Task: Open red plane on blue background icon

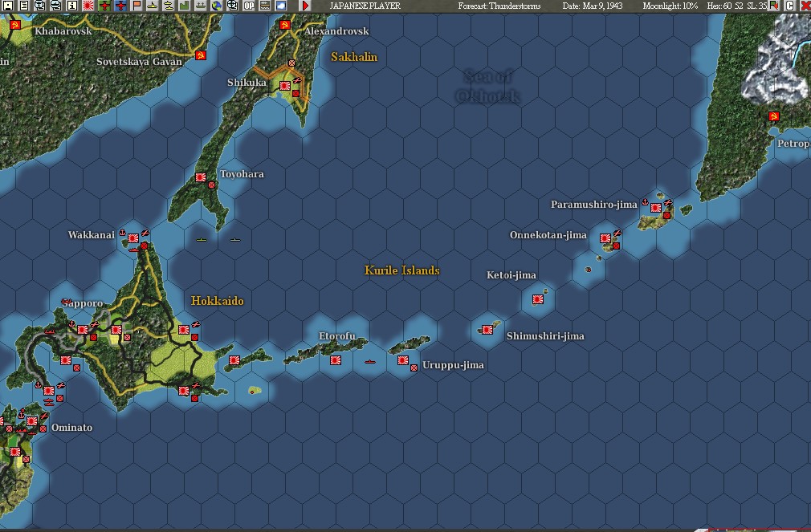Action: point(120,6)
